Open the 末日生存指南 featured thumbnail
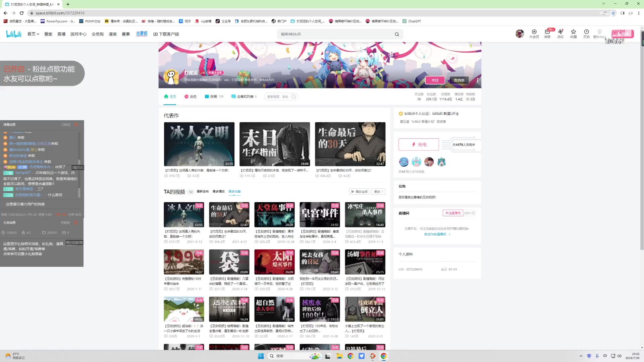This screenshot has height=362, width=644. [274, 144]
